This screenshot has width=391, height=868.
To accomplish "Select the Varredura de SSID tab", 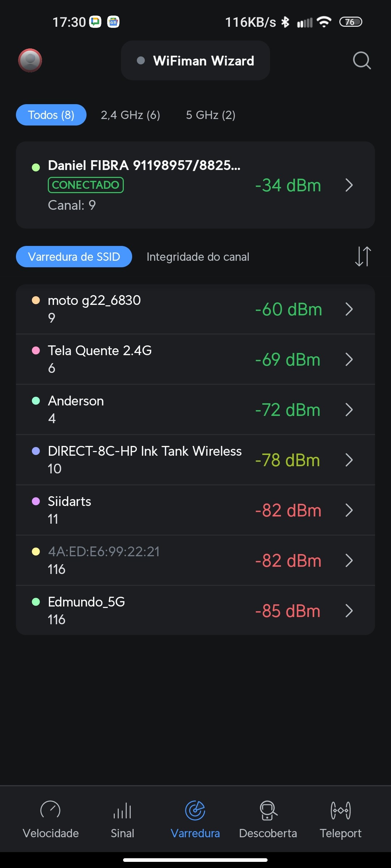I will (x=74, y=257).
